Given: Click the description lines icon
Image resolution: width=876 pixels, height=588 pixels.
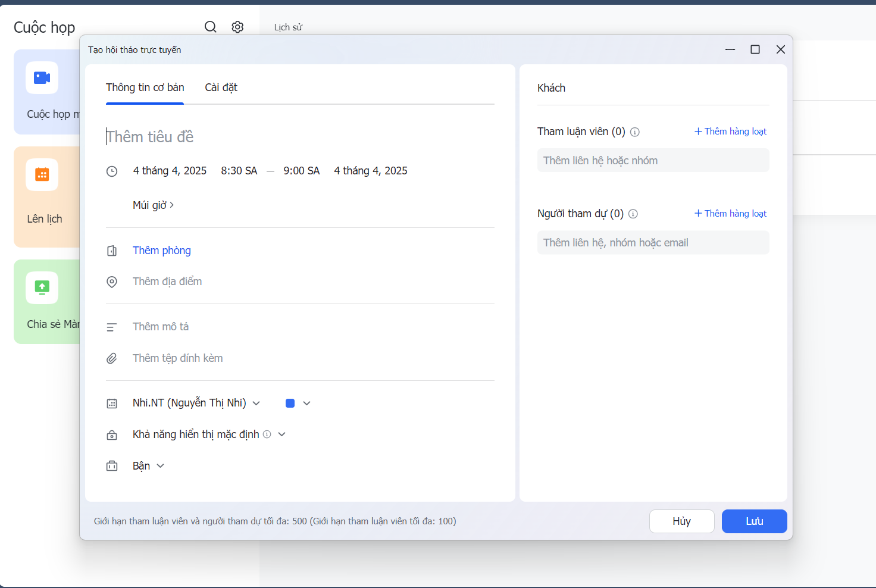Looking at the screenshot, I should click(111, 327).
